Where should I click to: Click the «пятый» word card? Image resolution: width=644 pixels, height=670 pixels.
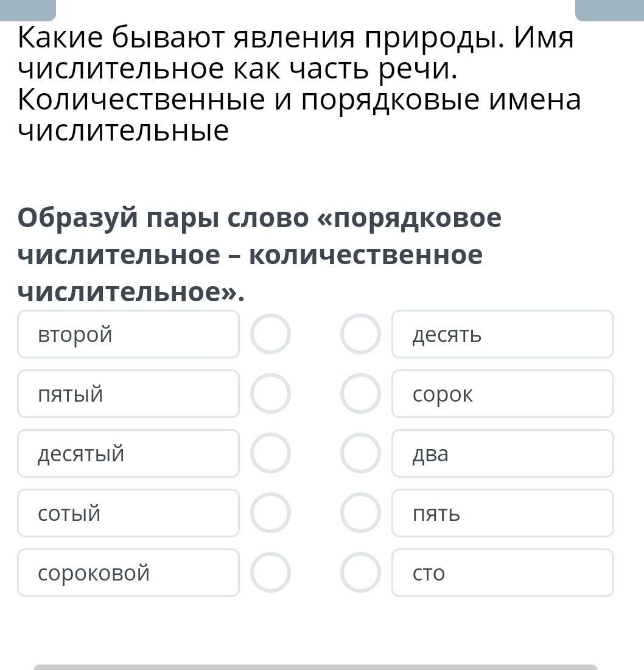128,394
